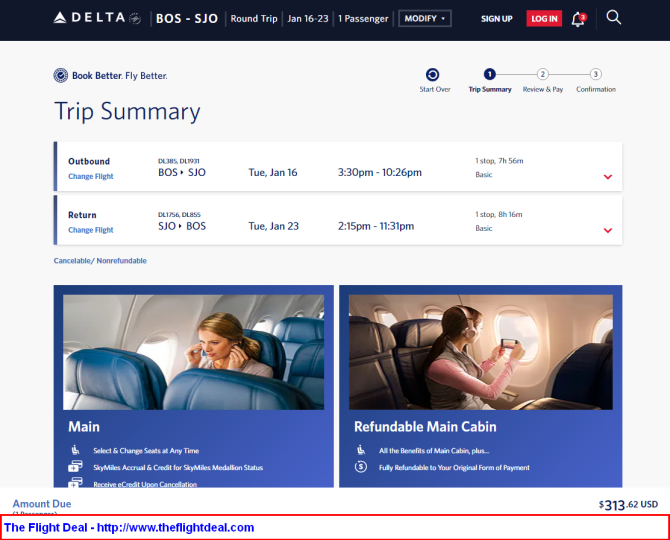670x540 pixels.
Task: Expand the Return flight details chevron
Action: (608, 230)
